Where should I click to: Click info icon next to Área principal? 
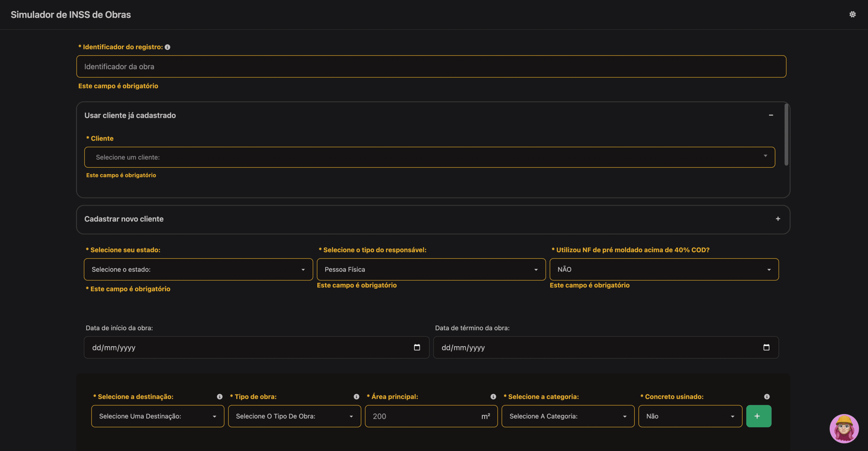[x=493, y=396]
